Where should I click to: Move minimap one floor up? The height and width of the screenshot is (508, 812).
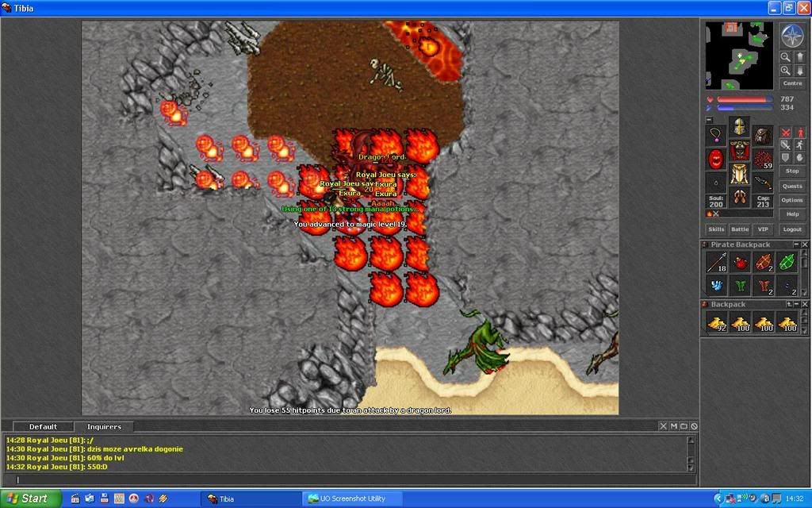click(799, 57)
